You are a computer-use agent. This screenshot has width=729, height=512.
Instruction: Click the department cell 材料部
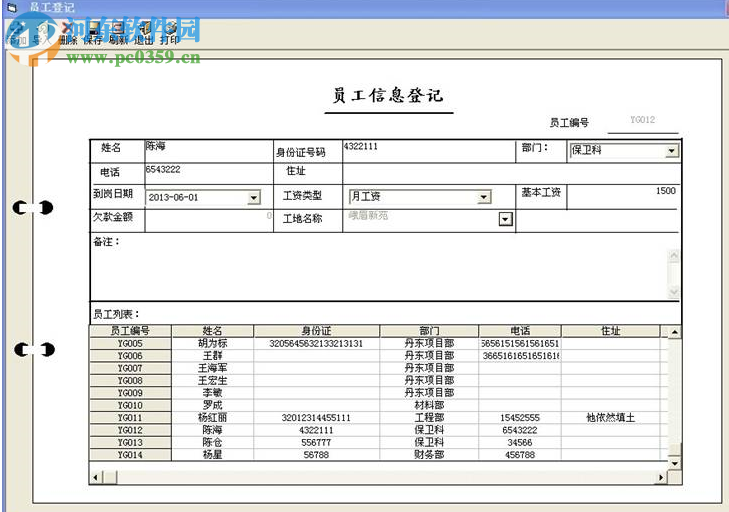click(x=429, y=405)
